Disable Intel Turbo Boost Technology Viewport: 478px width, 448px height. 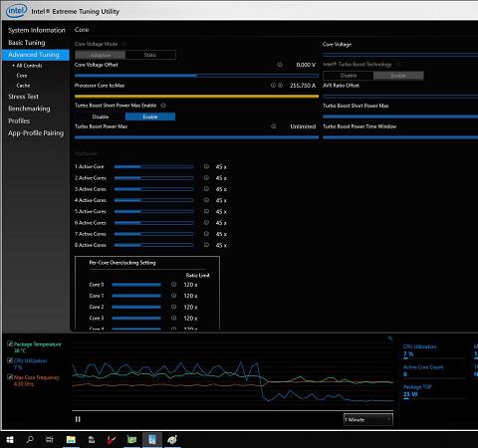(x=349, y=76)
